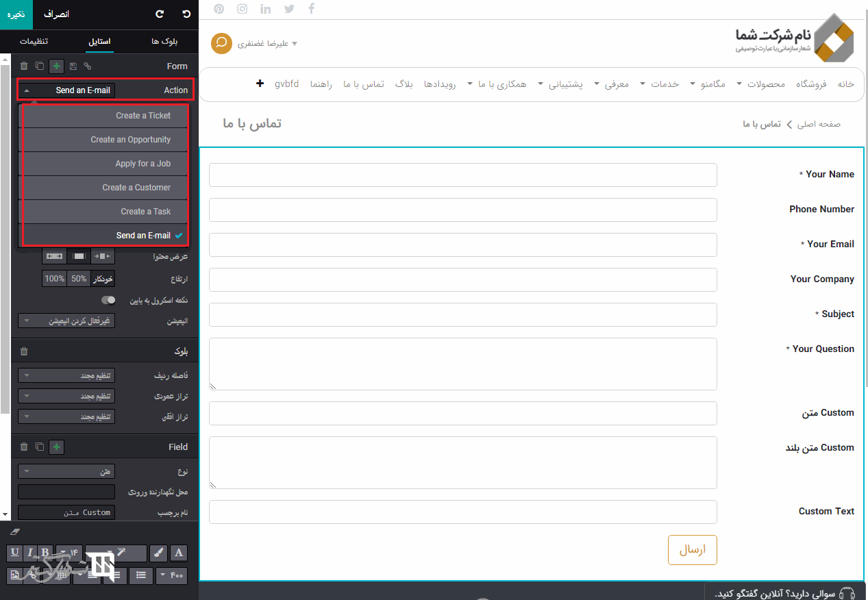Open the تماس با ما nav link
Image resolution: width=868 pixels, height=600 pixels.
[363, 84]
